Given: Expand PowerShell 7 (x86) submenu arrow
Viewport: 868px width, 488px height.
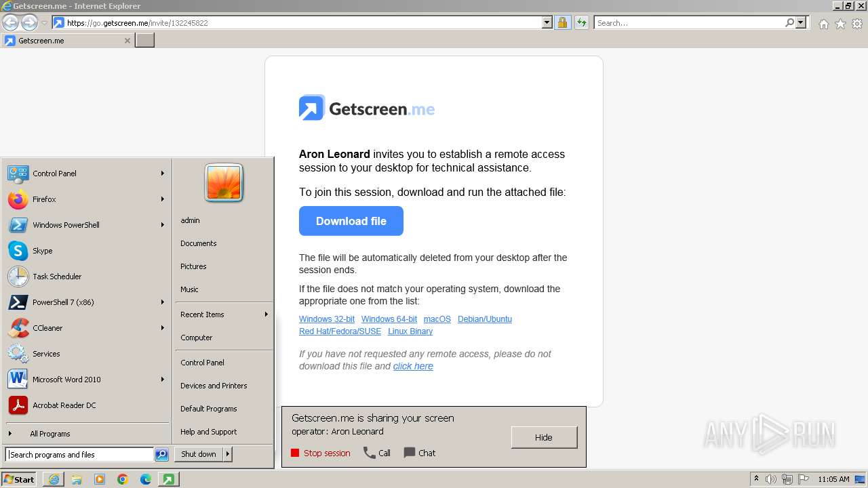Looking at the screenshot, I should (163, 302).
